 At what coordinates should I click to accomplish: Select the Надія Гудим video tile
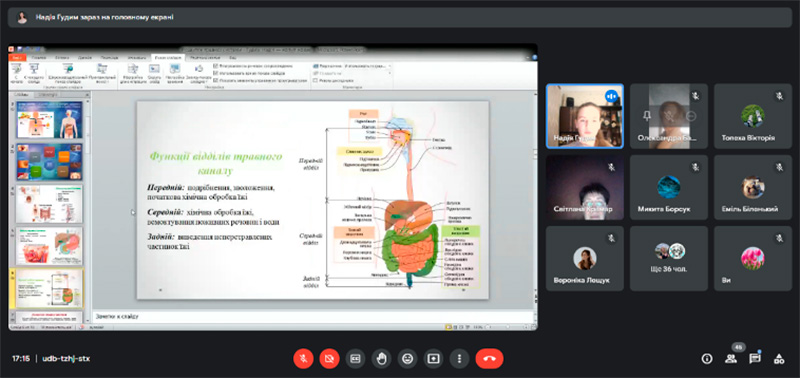pyautogui.click(x=585, y=116)
